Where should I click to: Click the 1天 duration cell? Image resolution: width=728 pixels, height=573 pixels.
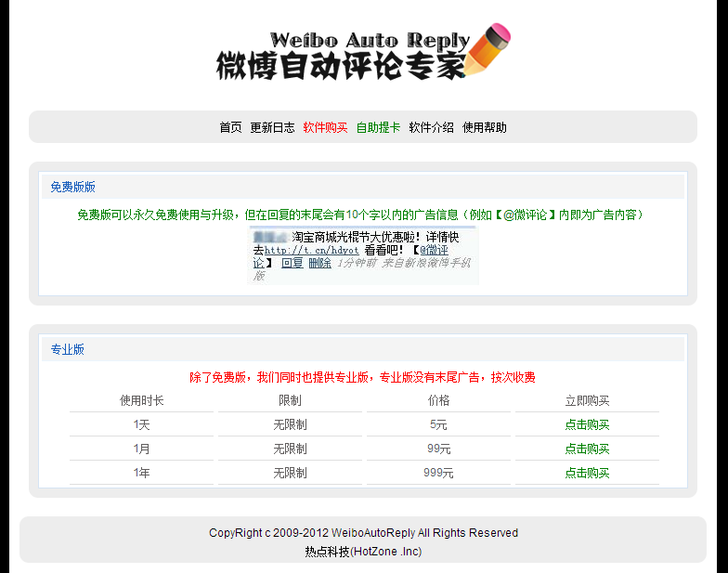[x=141, y=424]
